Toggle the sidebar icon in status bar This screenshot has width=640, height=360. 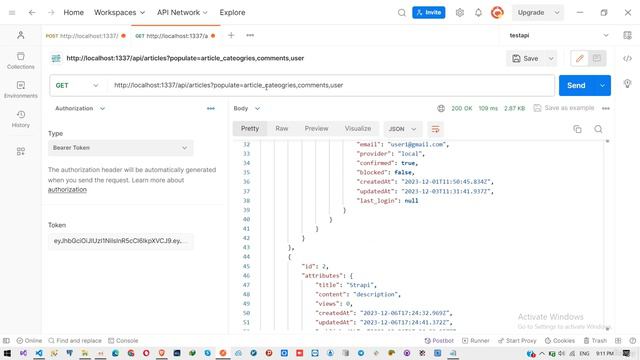tap(6, 340)
